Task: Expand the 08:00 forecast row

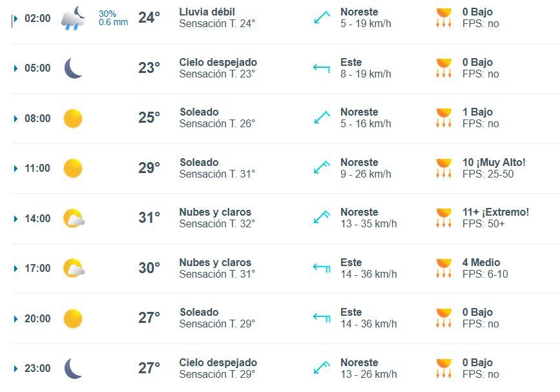Action: [16, 118]
